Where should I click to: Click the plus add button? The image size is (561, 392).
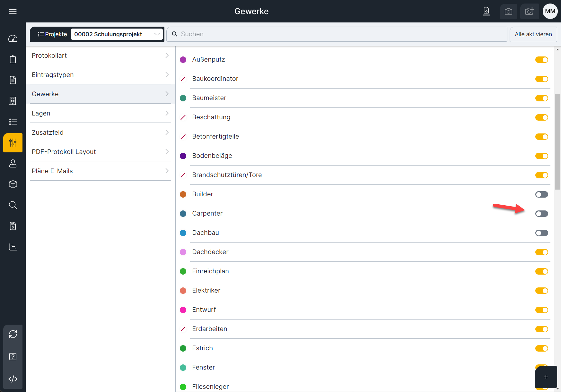[546, 377]
